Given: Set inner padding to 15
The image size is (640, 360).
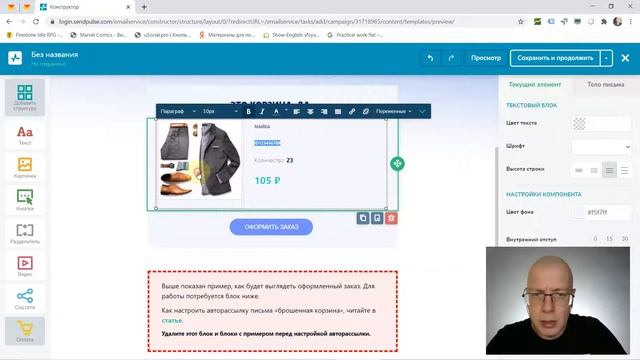Looking at the screenshot, I should tap(609, 239).
